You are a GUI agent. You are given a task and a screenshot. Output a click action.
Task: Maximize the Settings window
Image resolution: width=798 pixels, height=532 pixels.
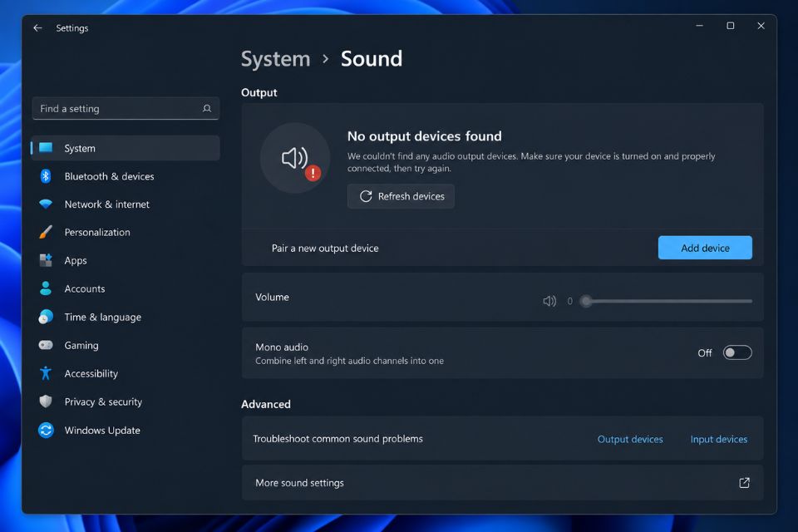(x=731, y=26)
